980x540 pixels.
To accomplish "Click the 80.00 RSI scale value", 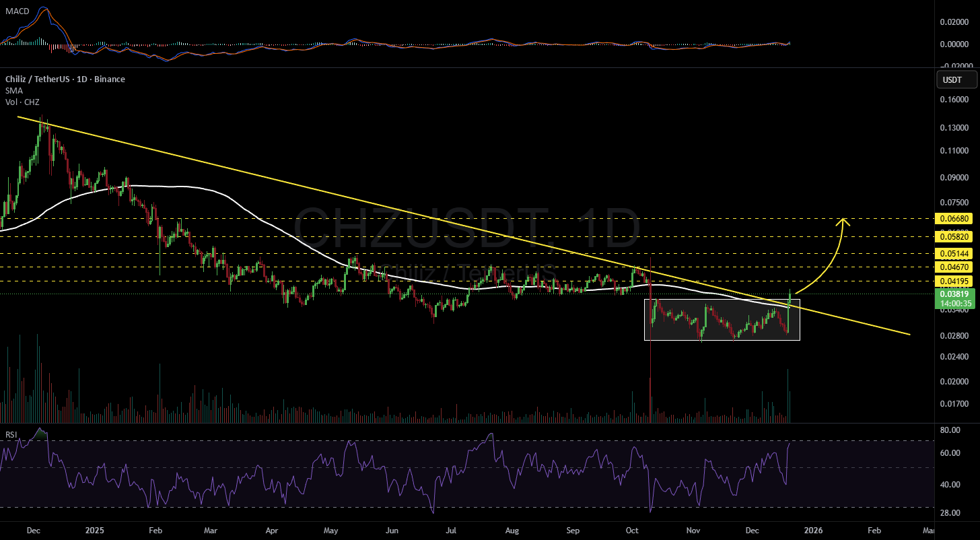I will pos(950,430).
